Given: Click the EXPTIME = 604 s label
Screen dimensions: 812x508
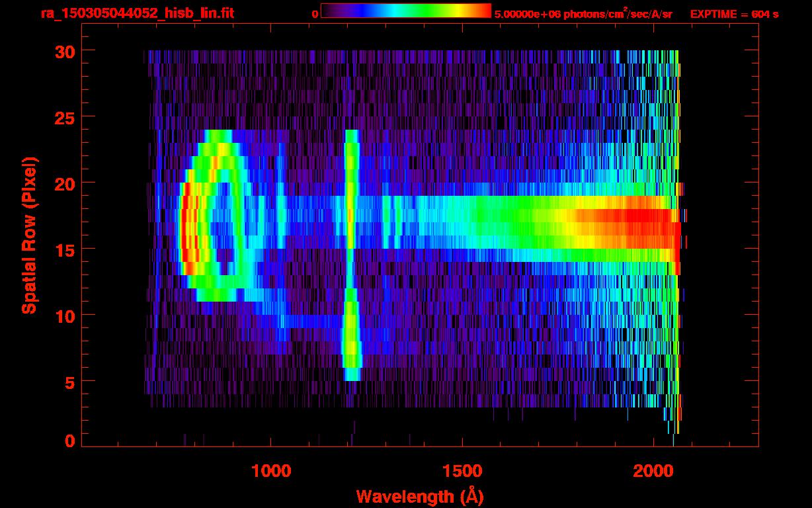Looking at the screenshot, I should (734, 14).
